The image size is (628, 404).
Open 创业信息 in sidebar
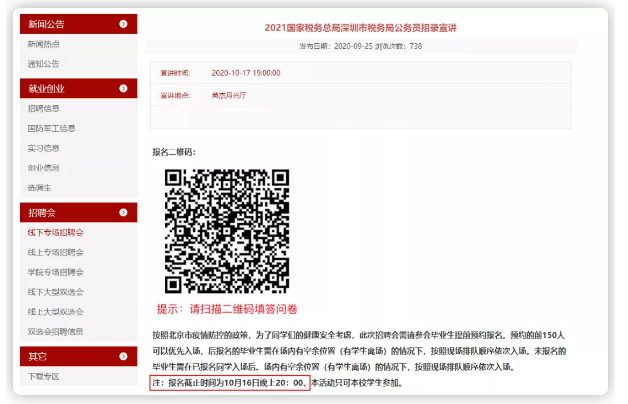43,168
